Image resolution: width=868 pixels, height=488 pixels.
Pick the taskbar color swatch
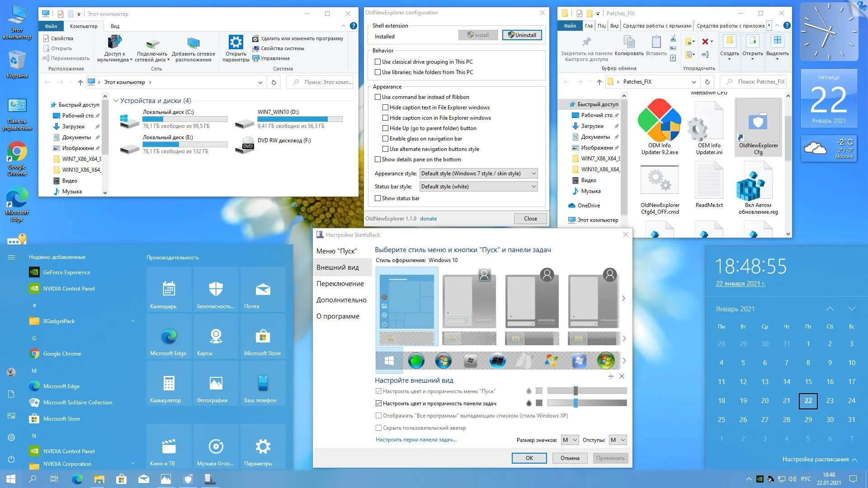coord(539,403)
